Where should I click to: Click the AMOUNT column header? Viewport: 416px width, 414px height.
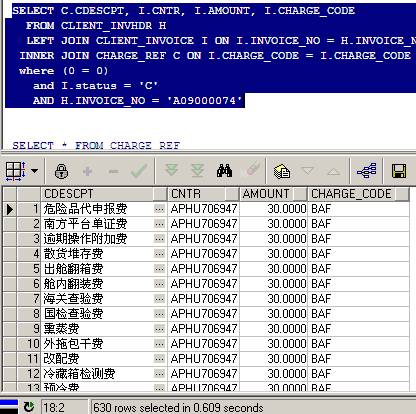click(273, 194)
